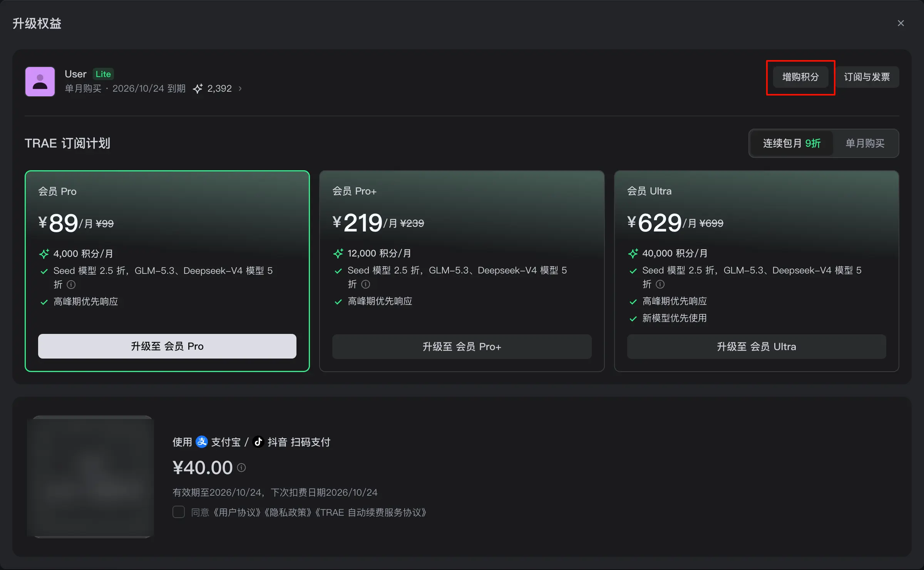Open the info icon in the Ultra card

coord(660,284)
